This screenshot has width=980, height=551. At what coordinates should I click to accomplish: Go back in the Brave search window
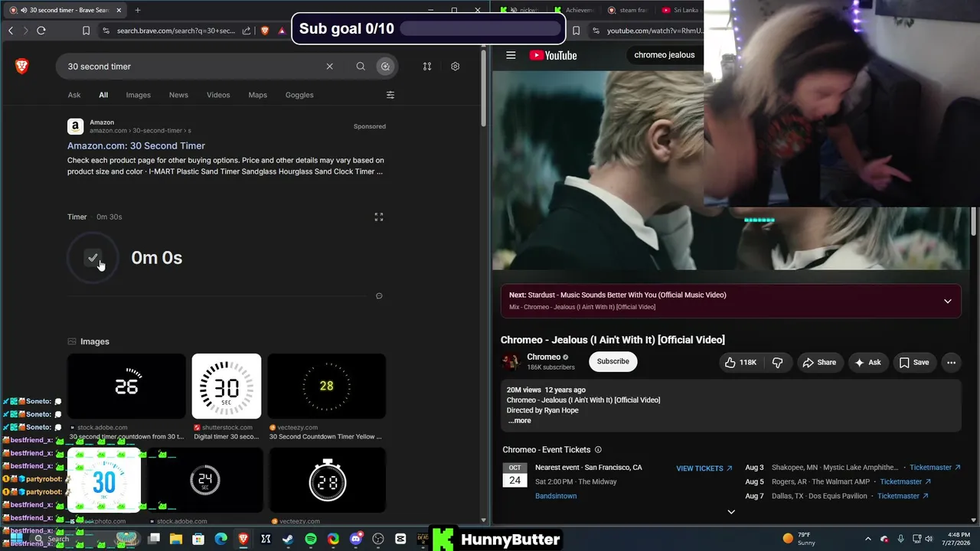tap(11, 31)
